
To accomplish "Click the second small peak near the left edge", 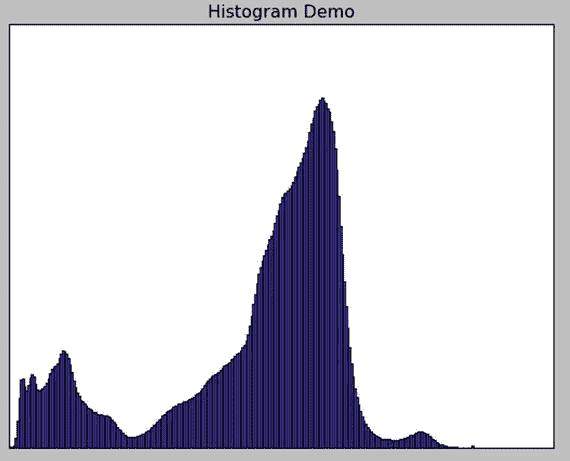I will [33, 376].
